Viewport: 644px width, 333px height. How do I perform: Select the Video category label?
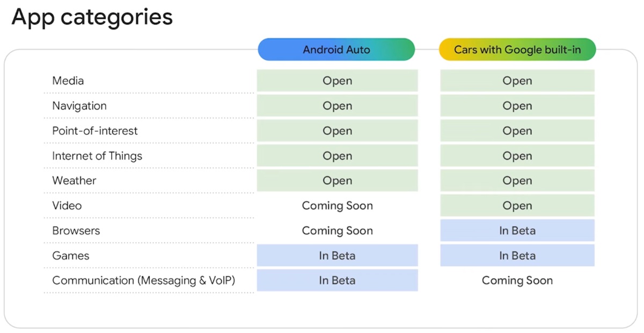tap(67, 206)
